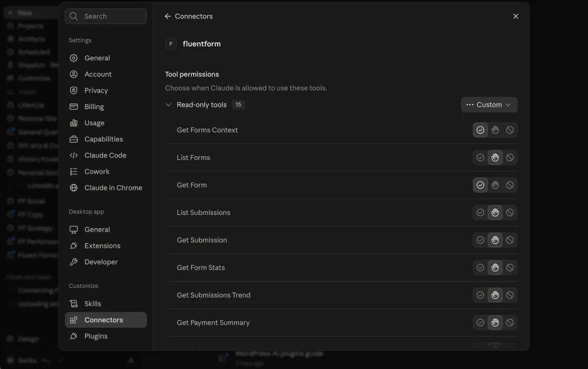The height and width of the screenshot is (369, 588).
Task: Set List Forms to needs approval
Action: coord(495,157)
